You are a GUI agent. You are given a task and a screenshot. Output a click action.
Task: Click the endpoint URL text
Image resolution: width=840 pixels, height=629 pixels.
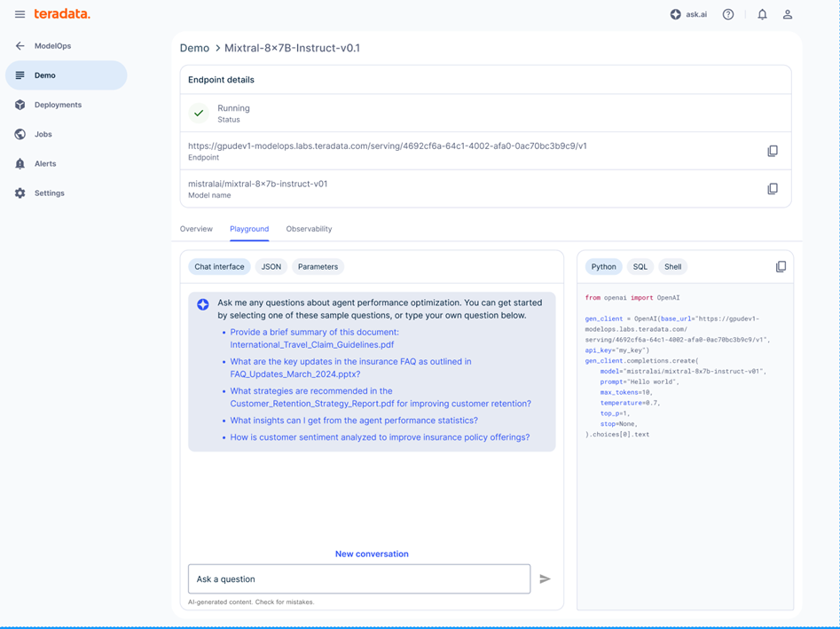[388, 145]
